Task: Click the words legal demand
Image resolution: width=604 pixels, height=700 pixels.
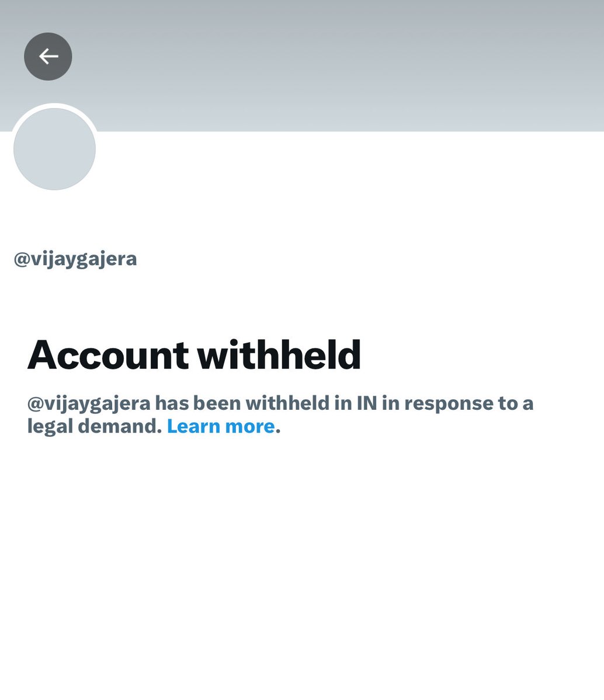Action: click(94, 426)
